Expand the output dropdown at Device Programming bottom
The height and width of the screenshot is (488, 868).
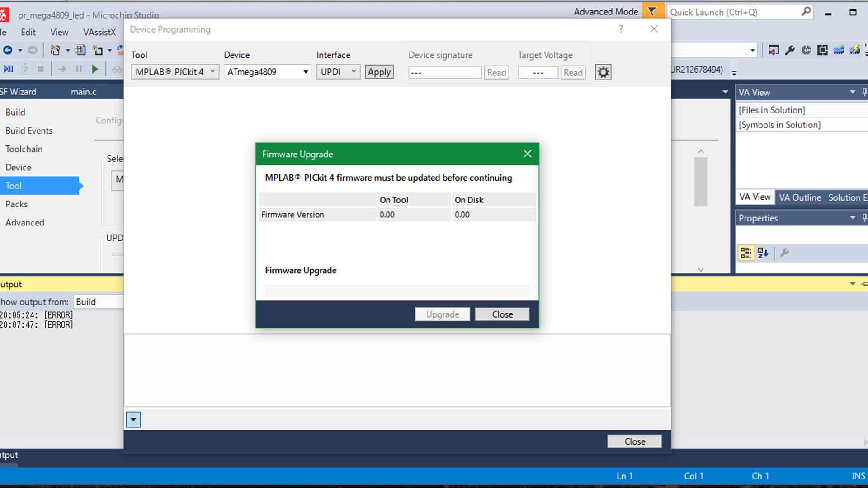coord(133,419)
